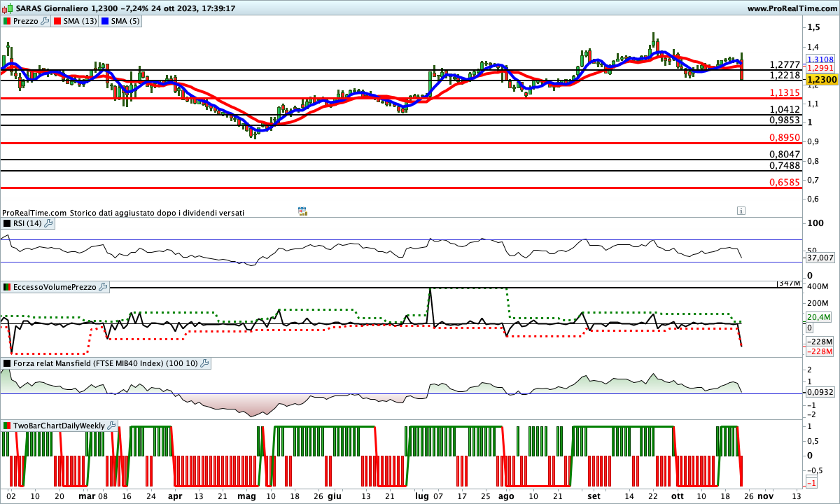
Task: Click the 'giu' month label on time axis
Action: click(335, 495)
